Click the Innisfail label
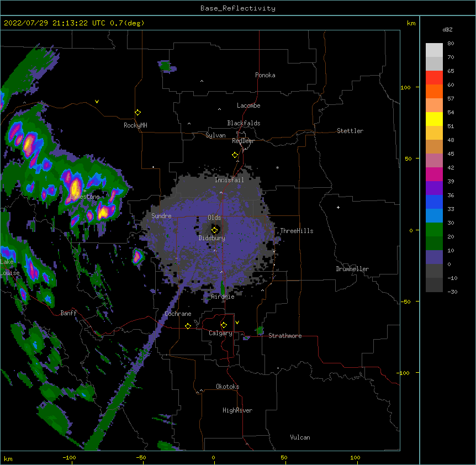Screen dimensions: 476x465 [229, 180]
